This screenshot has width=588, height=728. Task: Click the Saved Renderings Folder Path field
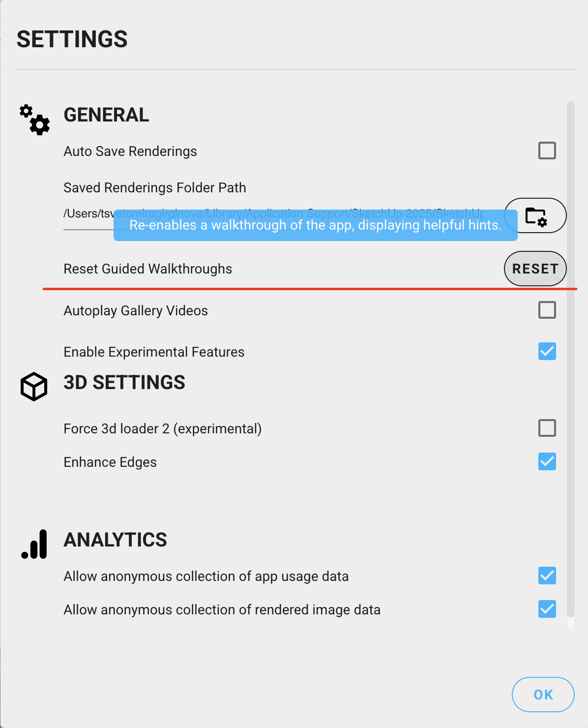[274, 218]
